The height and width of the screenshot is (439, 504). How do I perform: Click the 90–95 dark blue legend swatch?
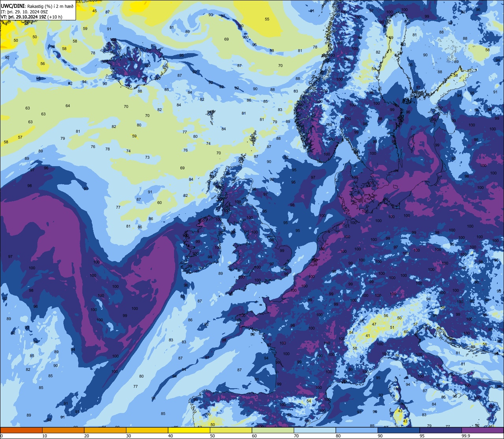pyautogui.click(x=398, y=430)
